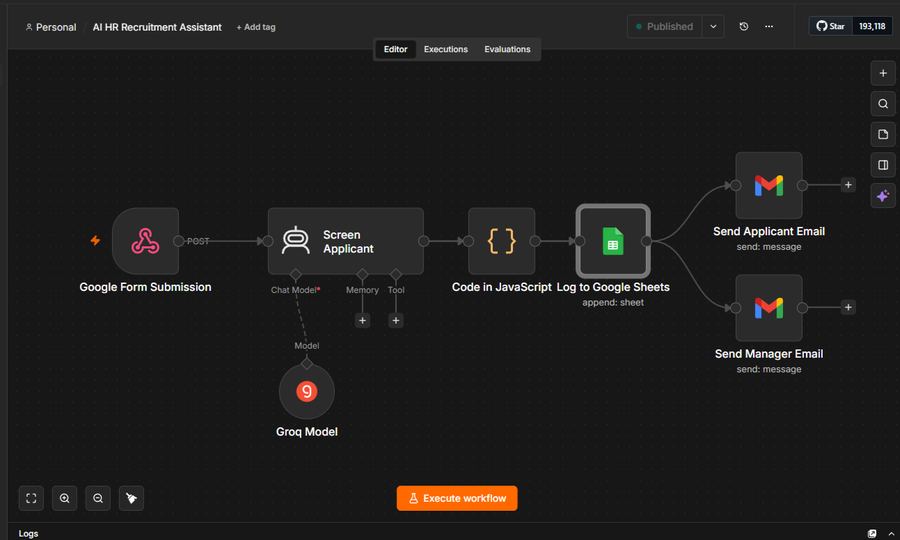Click the Execute workflow button
The width and height of the screenshot is (900, 540).
[x=457, y=498]
